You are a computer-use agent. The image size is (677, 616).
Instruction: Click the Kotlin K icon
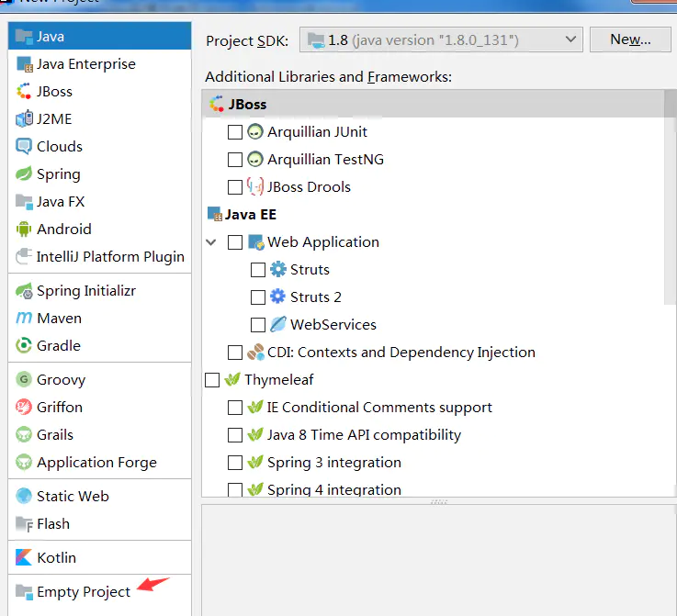click(24, 557)
